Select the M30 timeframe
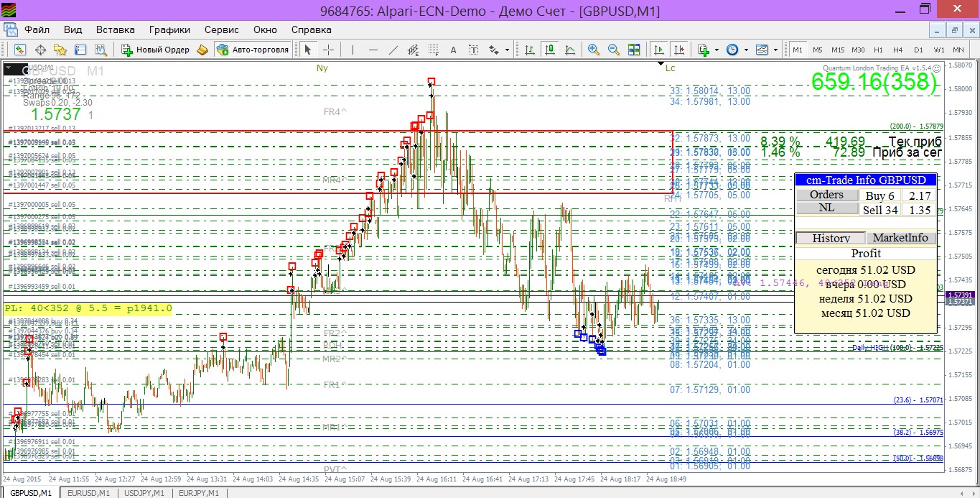 pos(858,50)
